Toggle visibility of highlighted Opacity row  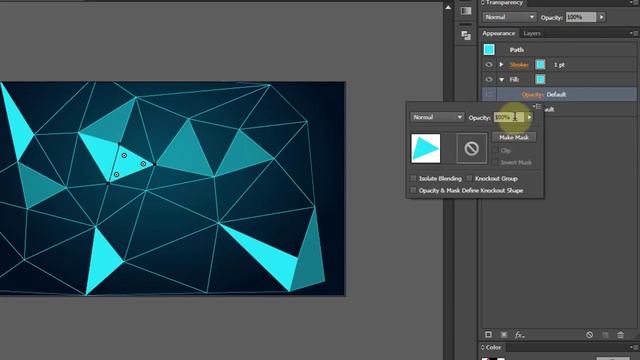pyautogui.click(x=489, y=95)
